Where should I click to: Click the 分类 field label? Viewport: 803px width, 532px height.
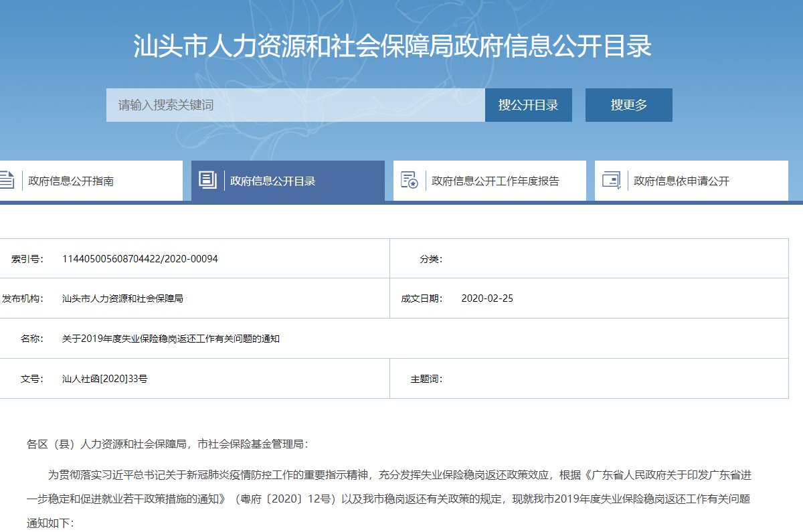431,259
